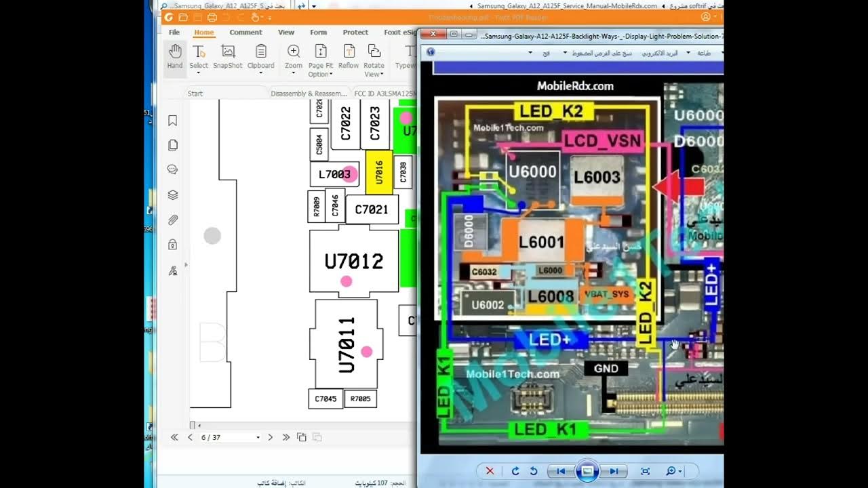
Task: Activate the SnapShot tool
Action: point(228,57)
